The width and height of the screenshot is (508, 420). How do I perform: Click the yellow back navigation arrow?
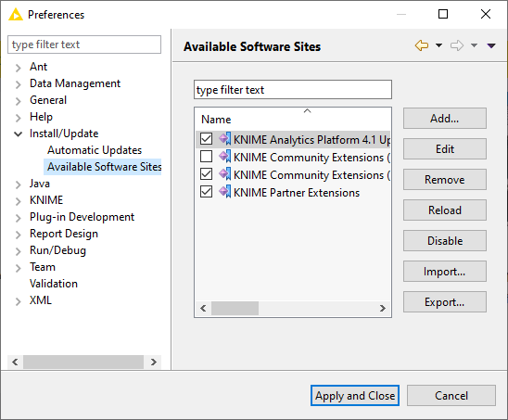(x=422, y=45)
